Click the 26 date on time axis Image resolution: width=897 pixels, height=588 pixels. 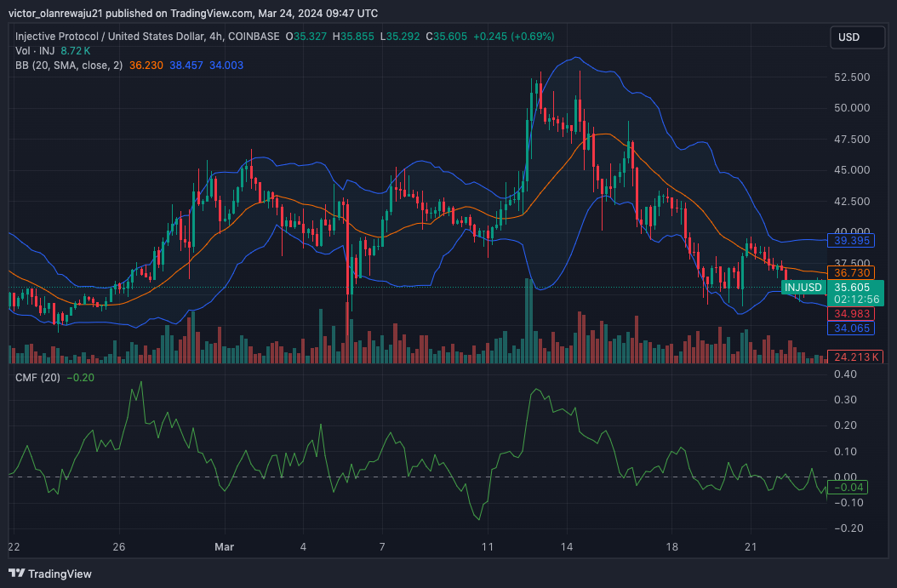point(119,545)
